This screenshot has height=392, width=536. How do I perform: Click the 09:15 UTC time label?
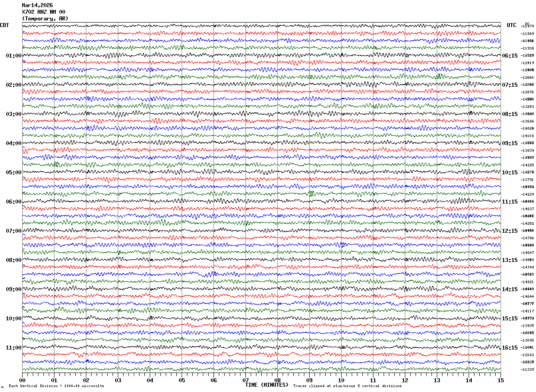click(510, 143)
